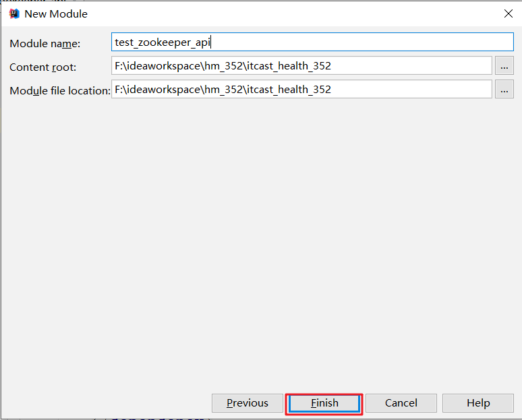Open Help for the New Module dialog

coord(477,403)
